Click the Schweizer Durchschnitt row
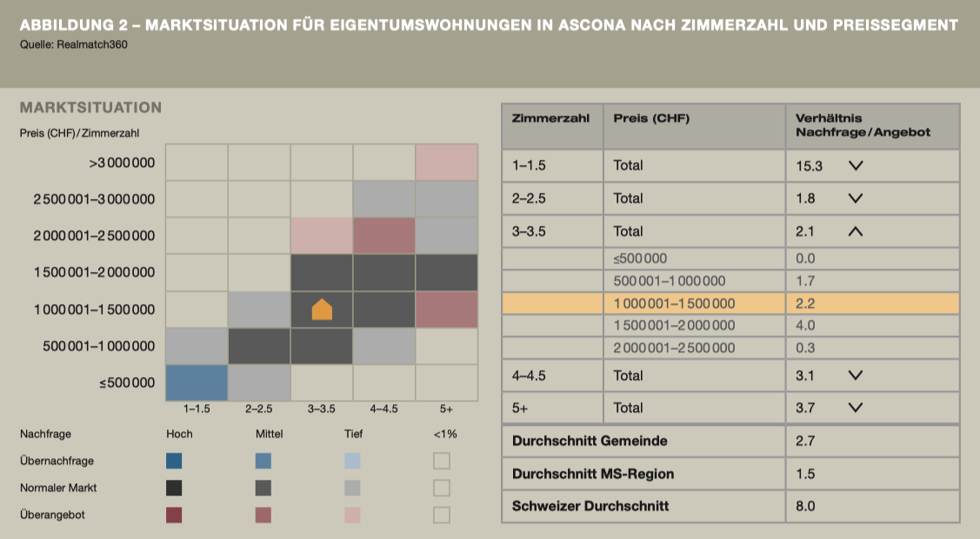980x539 pixels. click(x=643, y=506)
